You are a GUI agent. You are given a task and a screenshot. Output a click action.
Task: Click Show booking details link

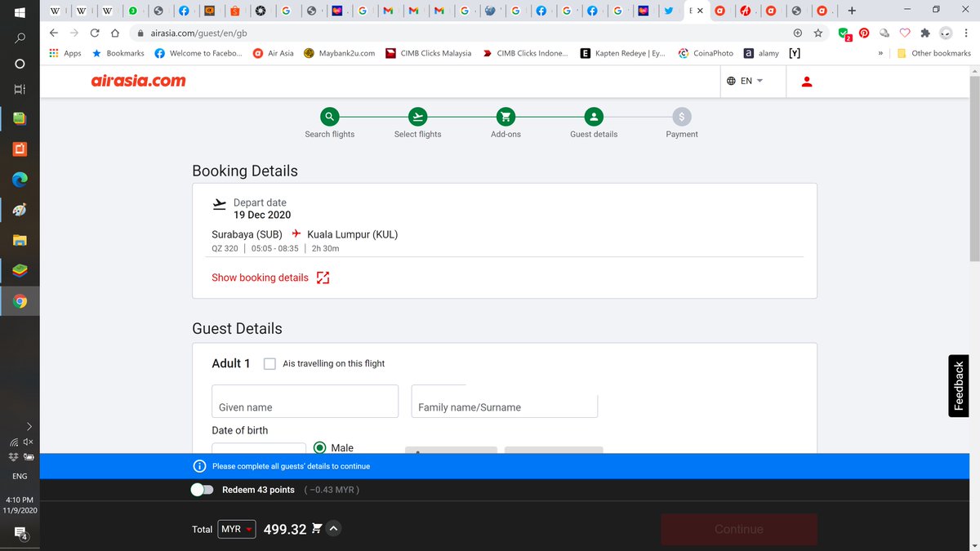(x=260, y=278)
